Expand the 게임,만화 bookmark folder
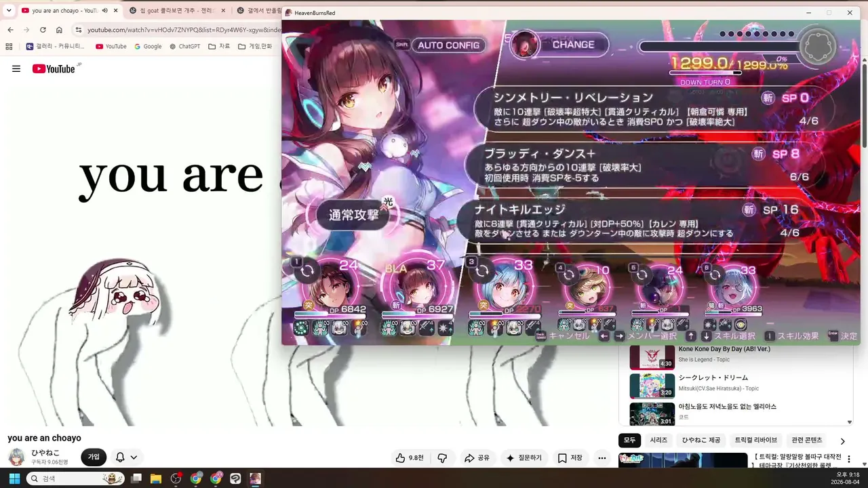This screenshot has height=488, width=868. [255, 47]
